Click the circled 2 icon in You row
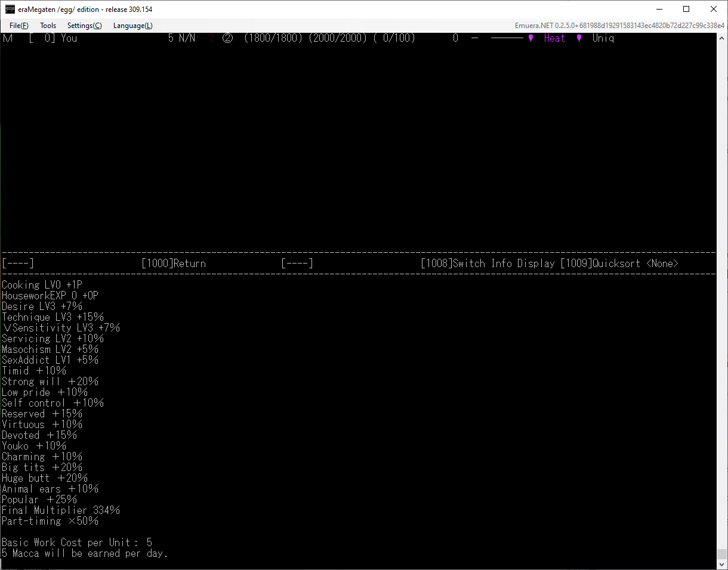This screenshot has width=728, height=570. [x=227, y=38]
